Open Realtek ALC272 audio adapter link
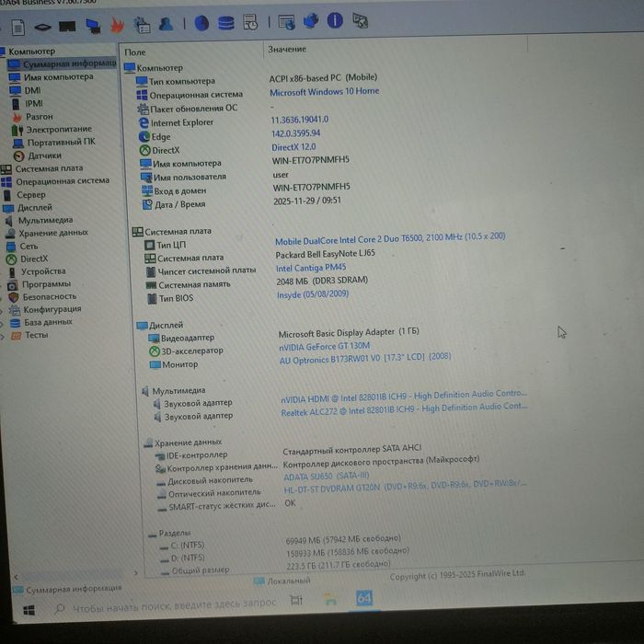Viewport: 644px width, 644px height. pos(404,409)
